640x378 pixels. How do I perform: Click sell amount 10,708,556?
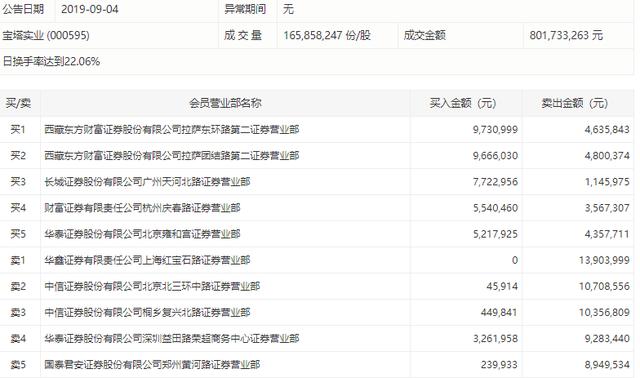pyautogui.click(x=604, y=286)
